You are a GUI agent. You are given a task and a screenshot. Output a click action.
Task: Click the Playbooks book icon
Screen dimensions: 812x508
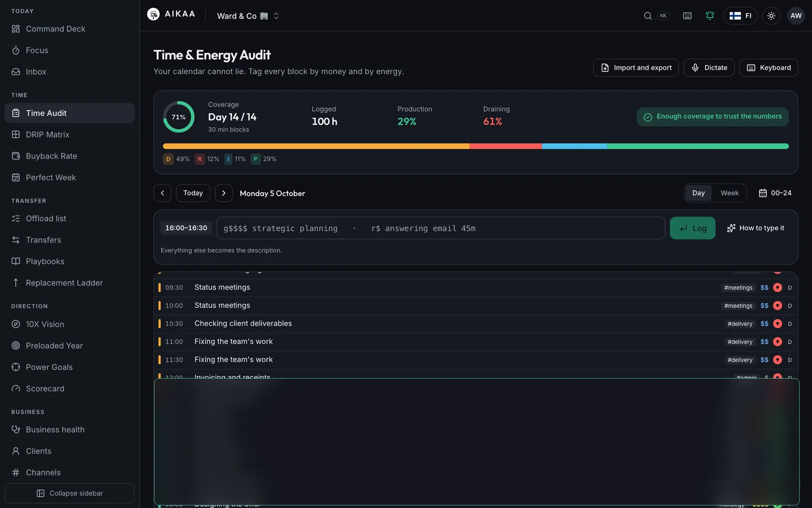pos(16,261)
